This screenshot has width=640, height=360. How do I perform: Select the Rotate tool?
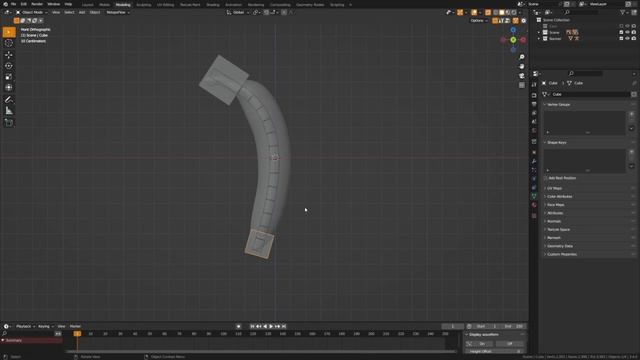tap(9, 66)
